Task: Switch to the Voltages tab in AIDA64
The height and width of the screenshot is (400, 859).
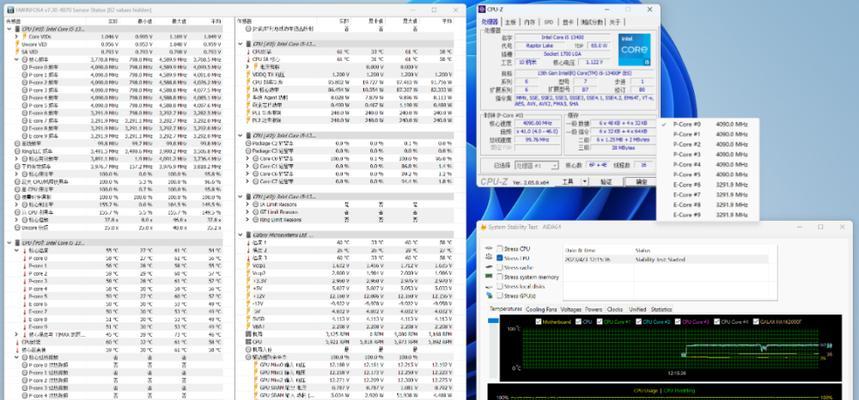Action: 571,309
